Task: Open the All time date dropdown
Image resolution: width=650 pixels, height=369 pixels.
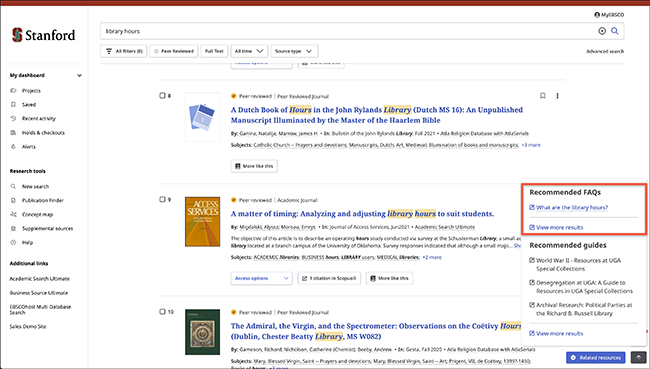Action: pos(249,51)
